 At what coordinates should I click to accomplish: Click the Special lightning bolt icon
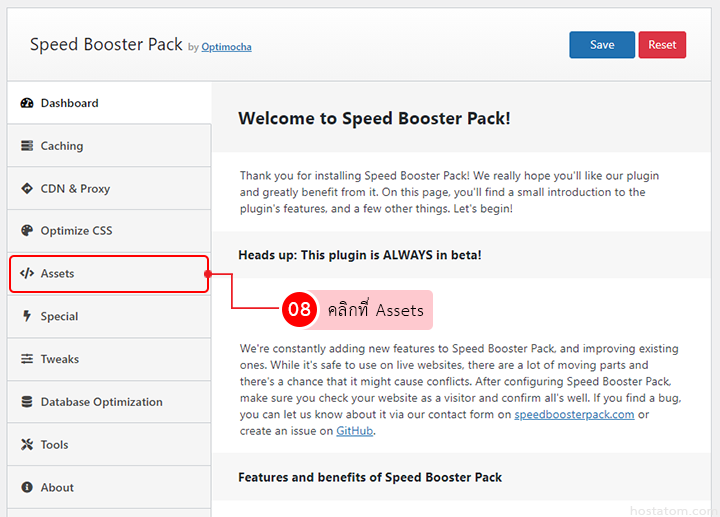(x=27, y=316)
